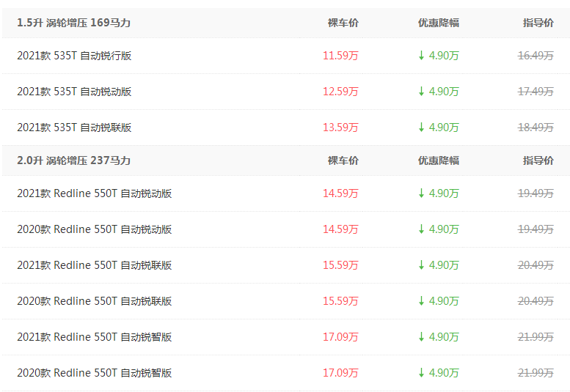Image resolution: width=570 pixels, height=392 pixels.
Task: Click discount arrow for 2020款 Redline 550T 自动锐动版
Action: point(421,229)
